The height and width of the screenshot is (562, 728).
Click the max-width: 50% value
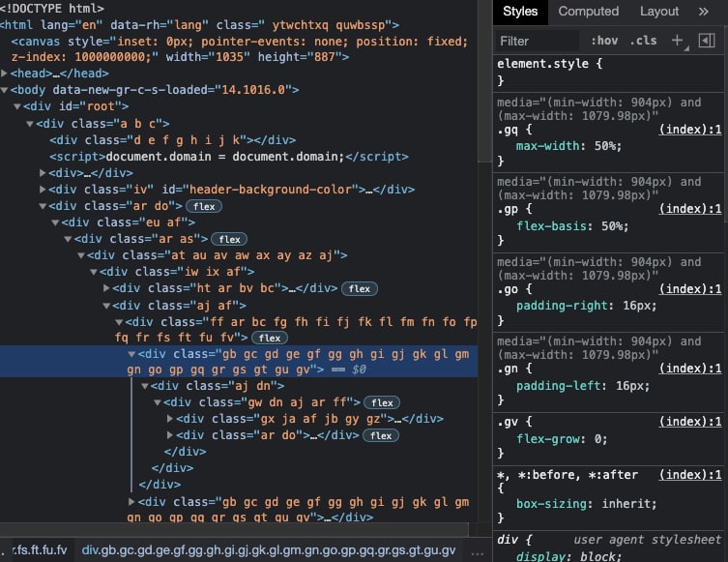pyautogui.click(x=605, y=146)
